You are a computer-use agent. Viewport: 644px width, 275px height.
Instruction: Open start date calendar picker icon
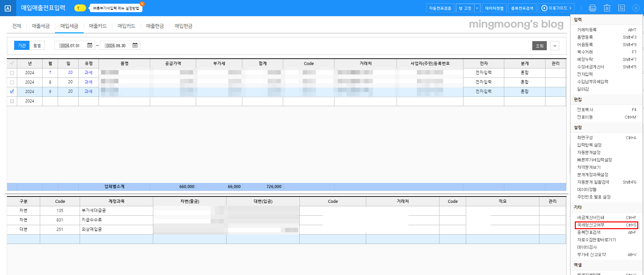[x=90, y=45]
